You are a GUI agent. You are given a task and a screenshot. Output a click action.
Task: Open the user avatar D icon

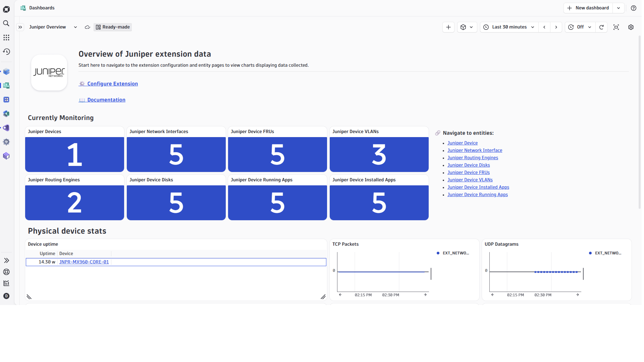point(6,296)
